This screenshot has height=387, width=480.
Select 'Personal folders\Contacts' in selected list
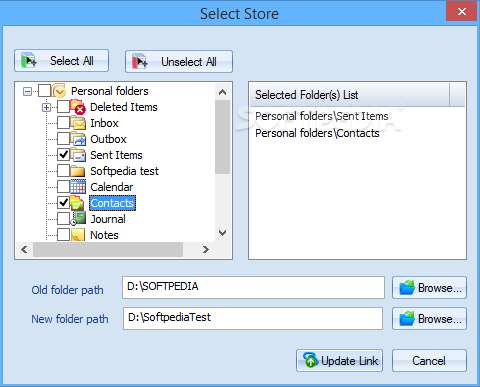coord(317,133)
